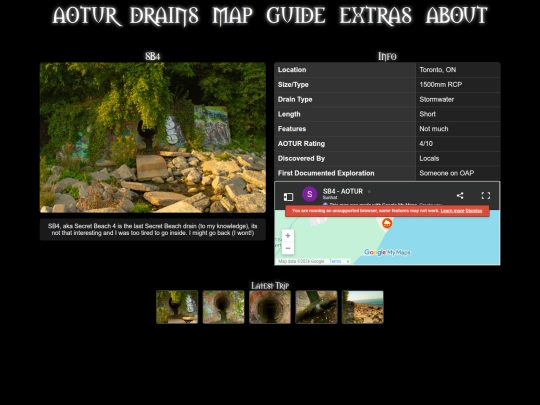
Task: Open fifth Latest Trip thumbnail of beach shoreline
Action: [x=363, y=307]
